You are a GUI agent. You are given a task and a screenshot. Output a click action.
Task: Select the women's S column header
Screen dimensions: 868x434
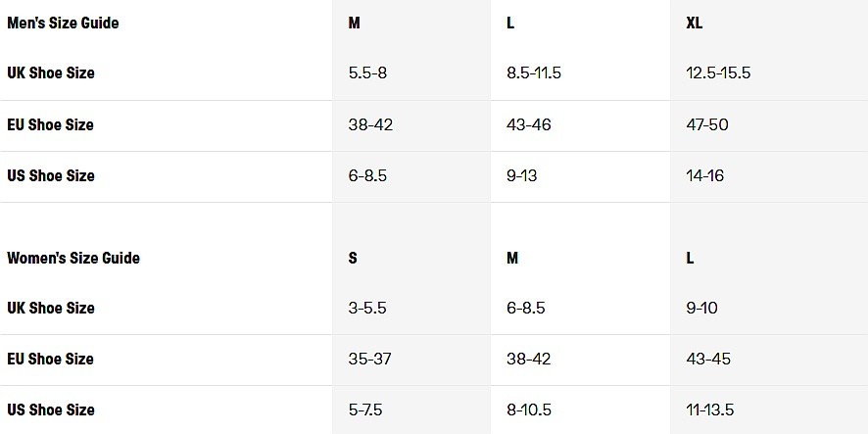tap(353, 258)
